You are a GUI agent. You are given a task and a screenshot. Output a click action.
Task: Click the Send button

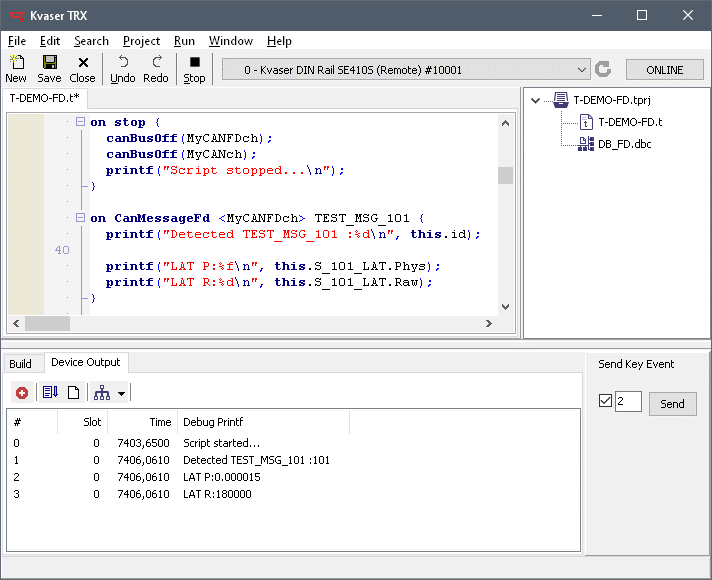pyautogui.click(x=672, y=404)
